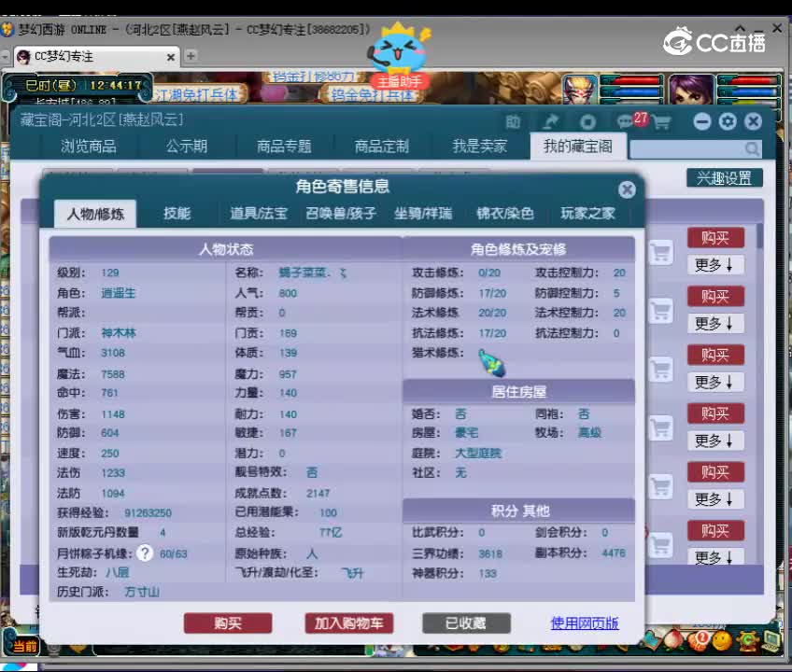This screenshot has width=792, height=672.
Task: Click the 钨金免打兵体 banner text
Action: point(372,95)
